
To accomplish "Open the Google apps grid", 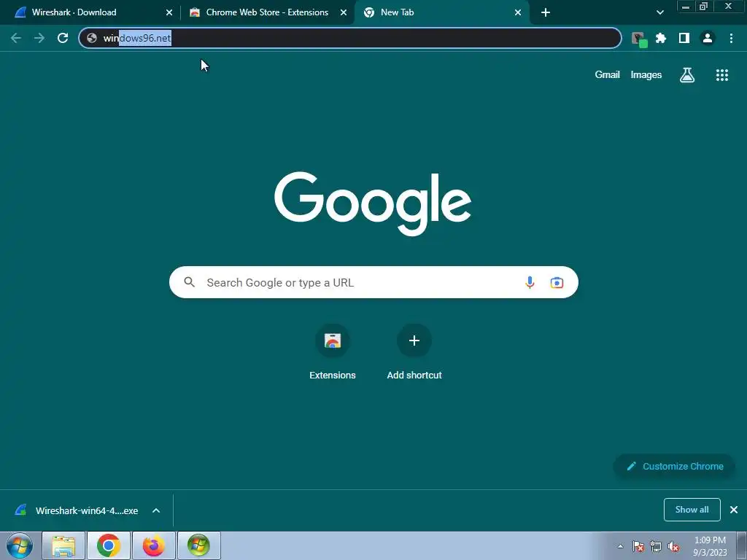I will click(x=721, y=75).
